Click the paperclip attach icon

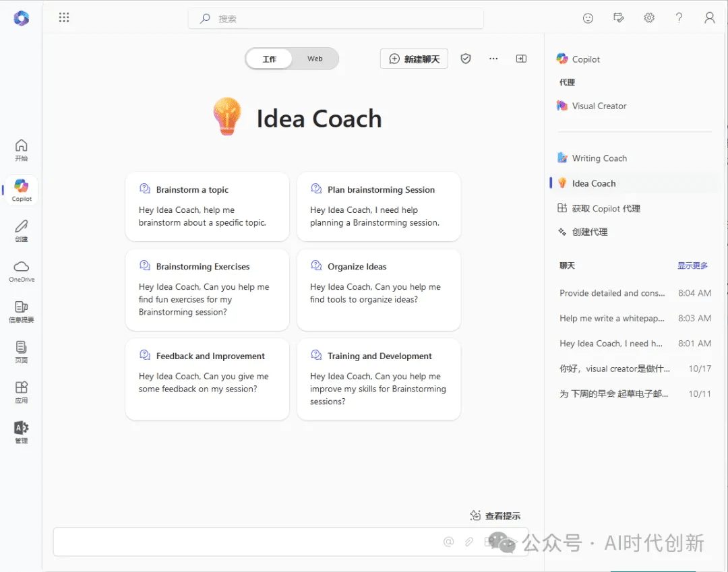469,542
